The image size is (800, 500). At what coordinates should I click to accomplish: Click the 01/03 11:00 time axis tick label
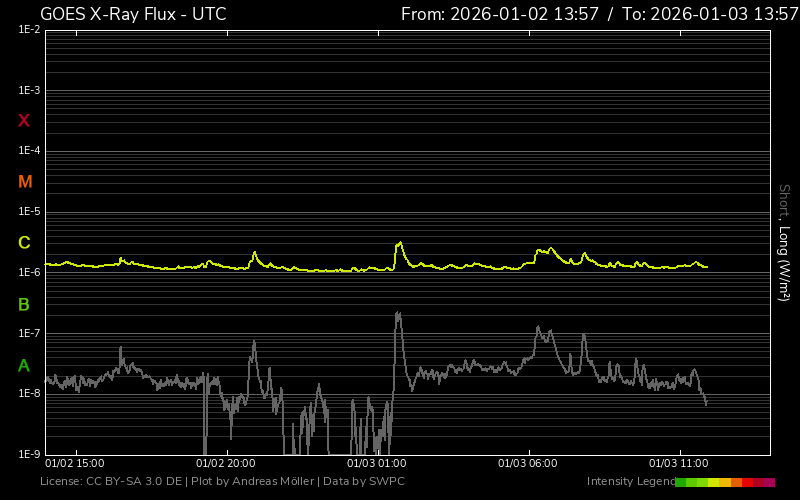click(x=678, y=464)
